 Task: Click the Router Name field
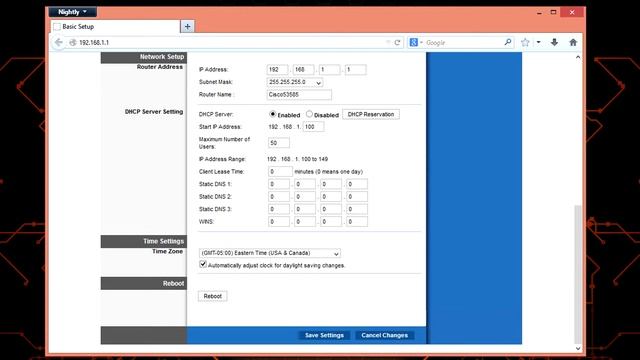coord(299,95)
